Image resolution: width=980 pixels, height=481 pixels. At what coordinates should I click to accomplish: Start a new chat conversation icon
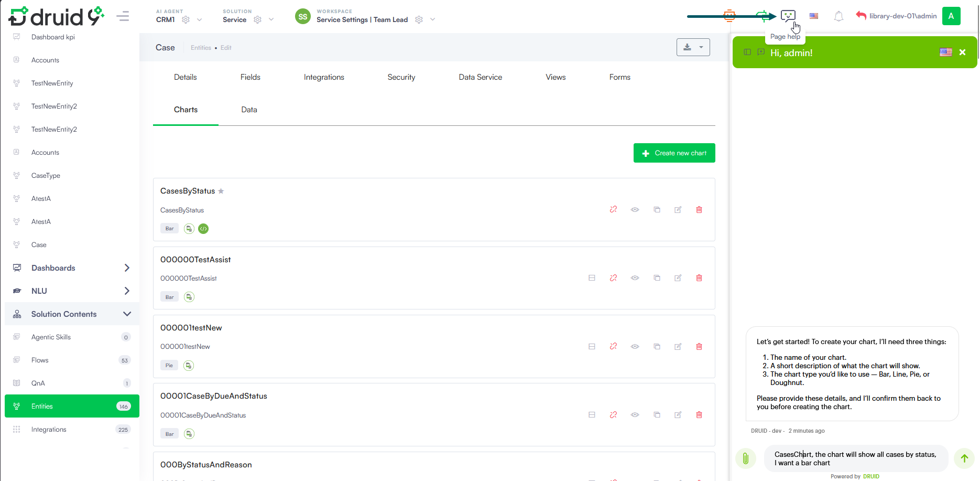(x=761, y=52)
